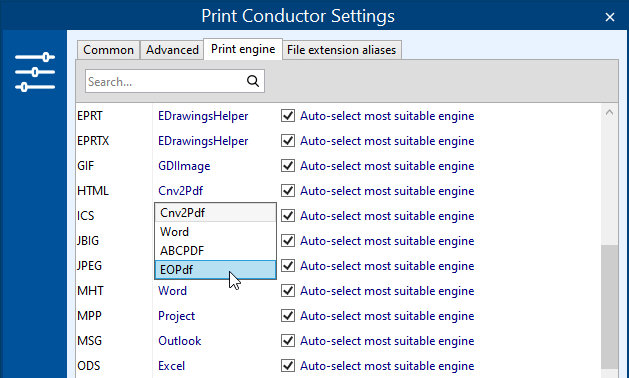Disable auto-select engine for HTML
Screen dimensions: 629x378
(288, 191)
